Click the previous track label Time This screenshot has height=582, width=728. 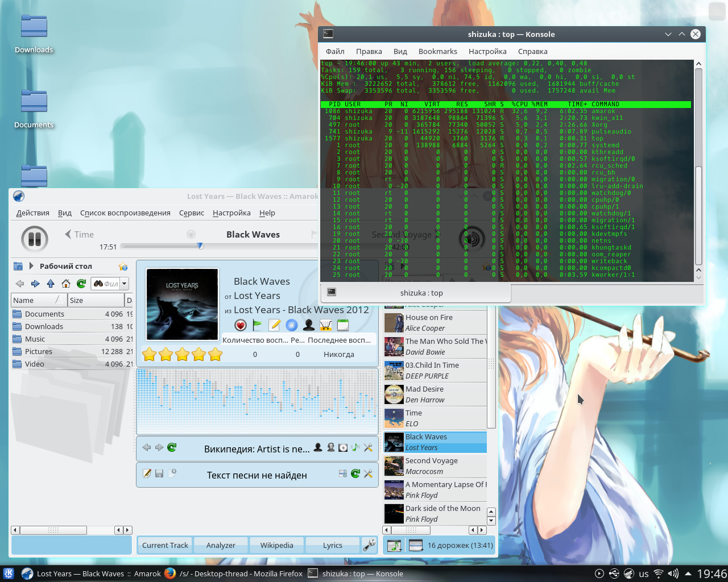pos(84,234)
